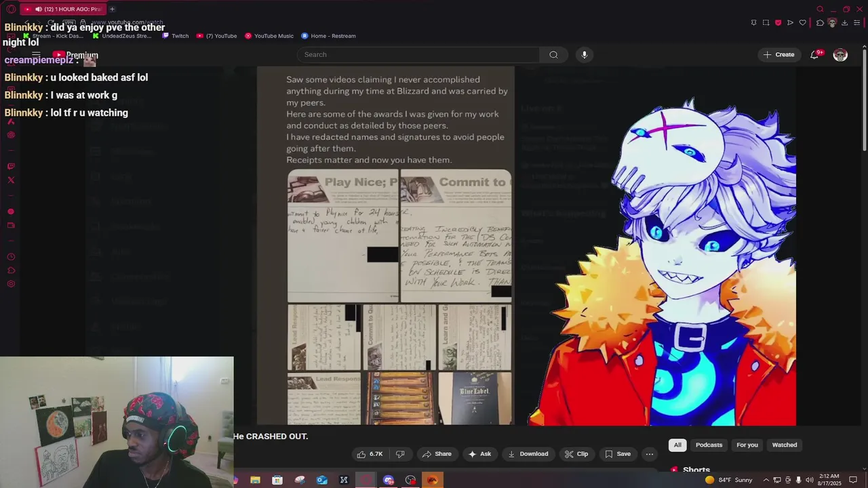Screen dimensions: 868x488
Task: Add page to bookmarks heart icon
Action: coord(803,22)
